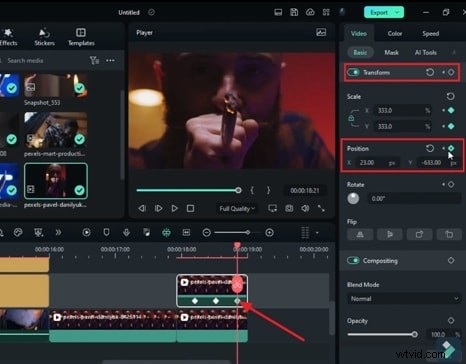Click the screen layout icon left of save

point(278,12)
